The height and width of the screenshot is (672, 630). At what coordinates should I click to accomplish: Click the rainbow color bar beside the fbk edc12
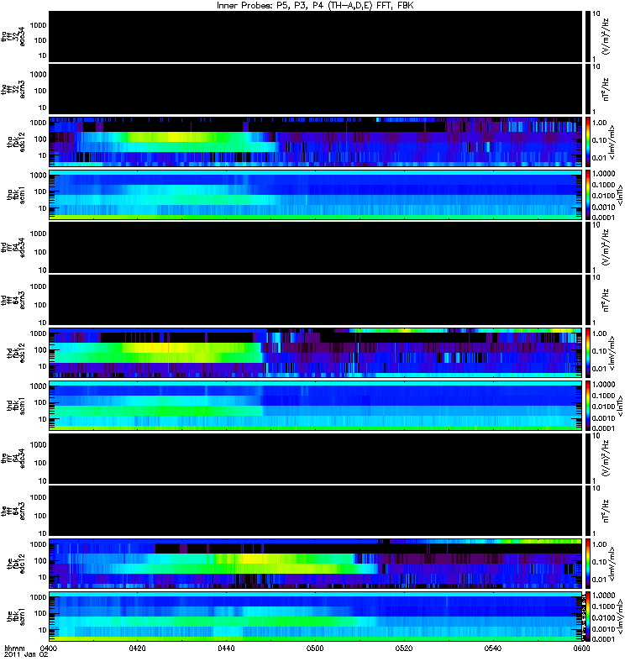(x=587, y=564)
